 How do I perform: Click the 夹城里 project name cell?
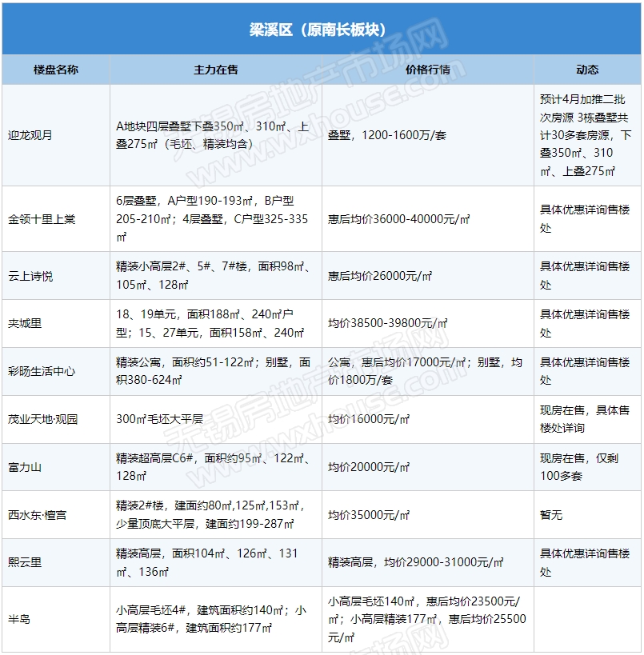(56, 323)
